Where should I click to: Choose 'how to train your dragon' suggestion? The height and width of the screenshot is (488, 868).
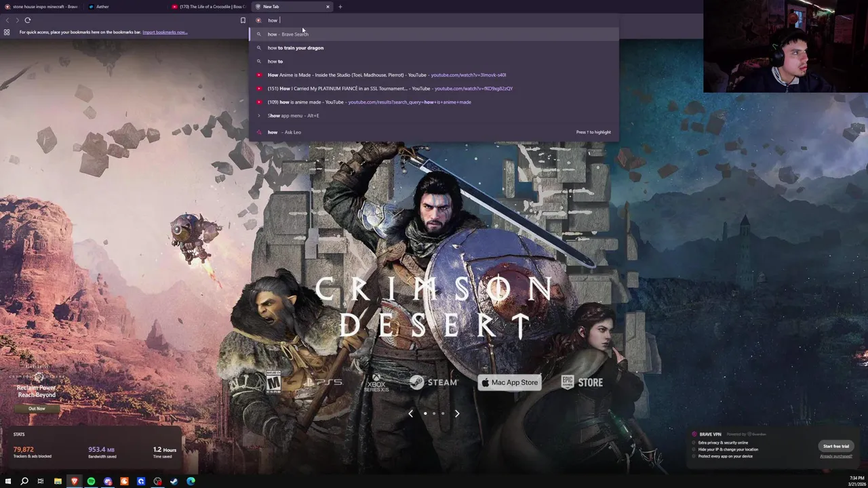(x=434, y=47)
